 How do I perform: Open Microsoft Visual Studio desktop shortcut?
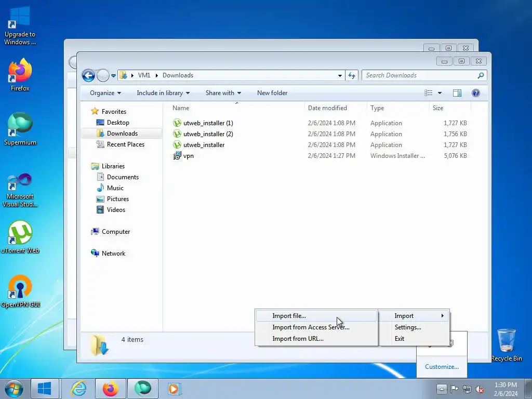click(x=20, y=190)
